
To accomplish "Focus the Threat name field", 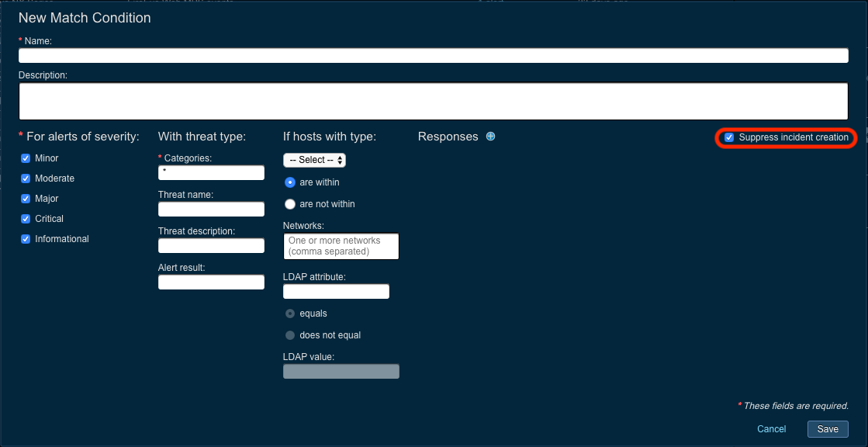I will pyautogui.click(x=211, y=210).
